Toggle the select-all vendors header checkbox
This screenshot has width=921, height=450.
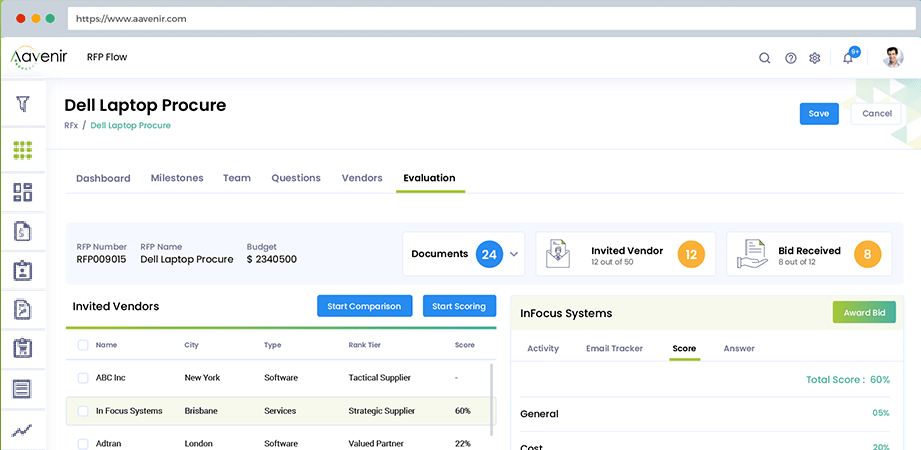[x=83, y=345]
